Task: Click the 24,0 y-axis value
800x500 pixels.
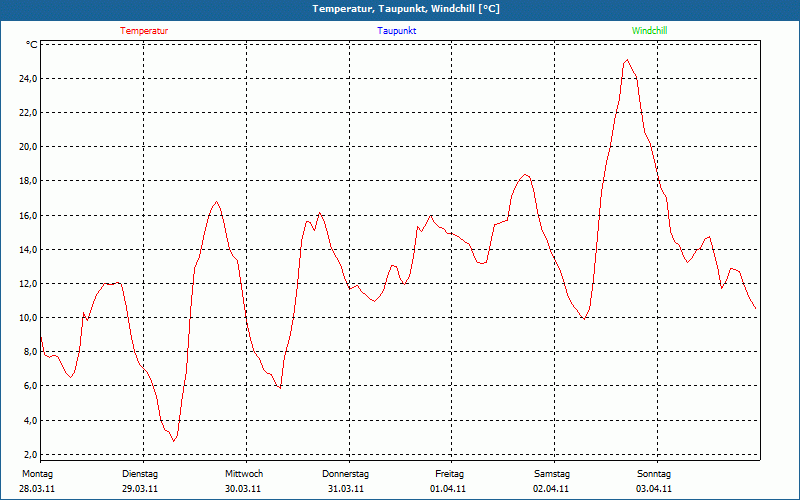Action: pyautogui.click(x=28, y=79)
